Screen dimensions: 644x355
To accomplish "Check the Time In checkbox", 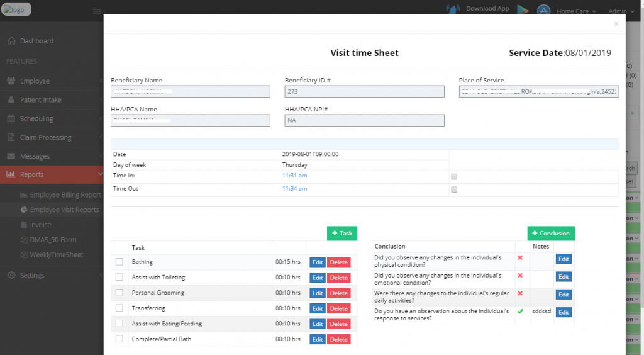I will coord(454,176).
